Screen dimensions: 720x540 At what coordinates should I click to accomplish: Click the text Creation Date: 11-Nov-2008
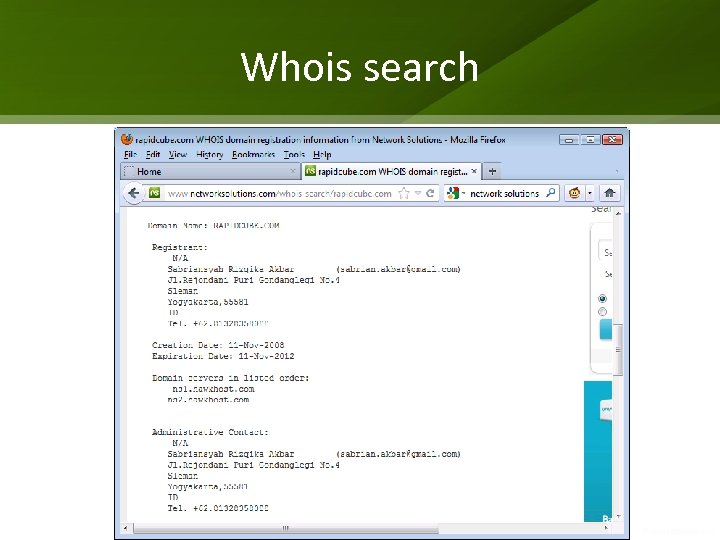pos(218,345)
